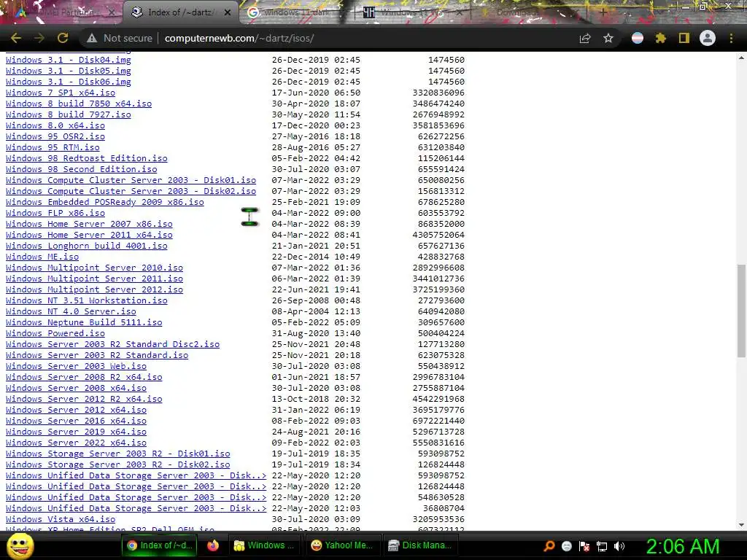
Task: Toggle the browser side panel
Action: 684,38
